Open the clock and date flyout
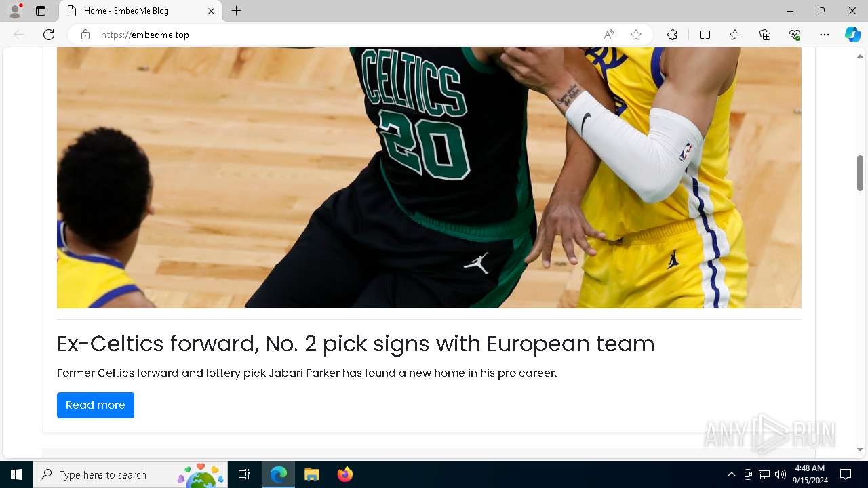 [x=810, y=474]
